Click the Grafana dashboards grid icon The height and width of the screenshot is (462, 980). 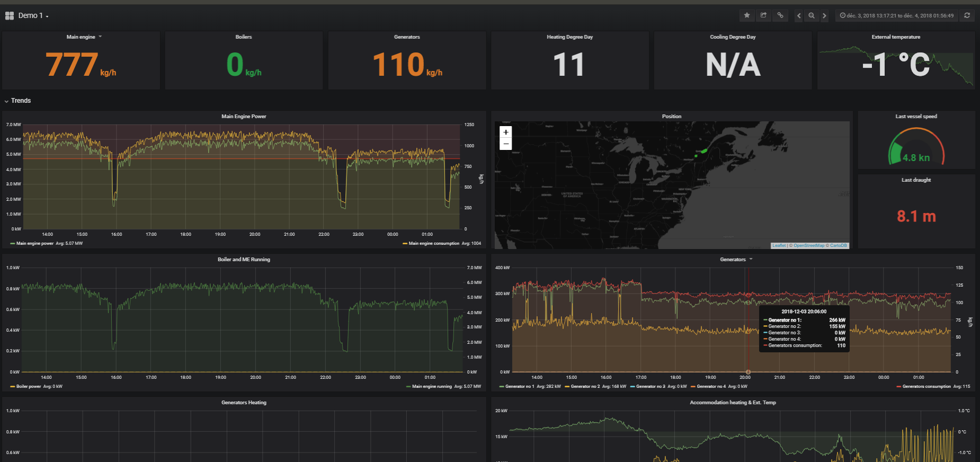click(x=10, y=16)
